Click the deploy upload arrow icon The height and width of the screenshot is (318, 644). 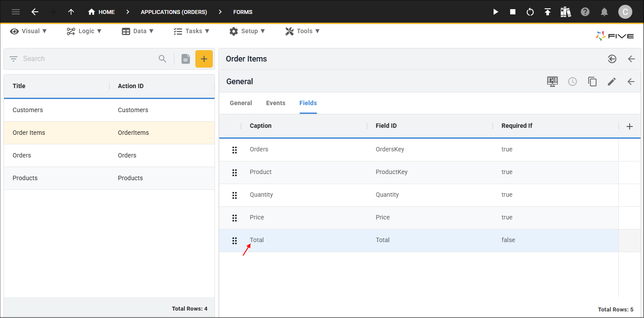[548, 12]
